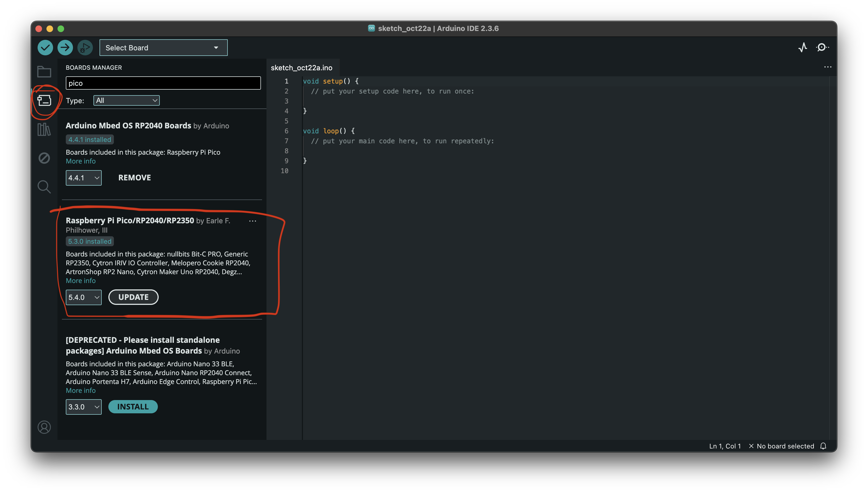This screenshot has height=493, width=868.
Task: Update the Raspberry Pi Pico package
Action: pos(133,297)
